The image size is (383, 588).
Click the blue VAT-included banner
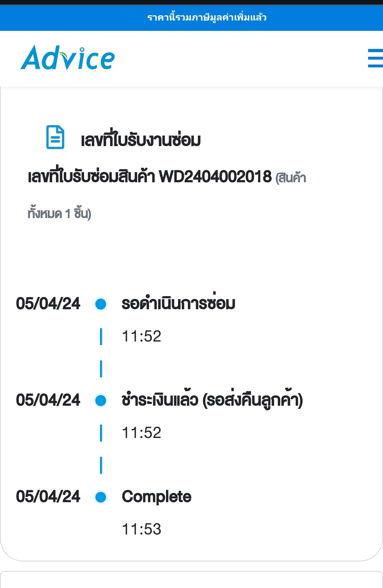pos(191,18)
